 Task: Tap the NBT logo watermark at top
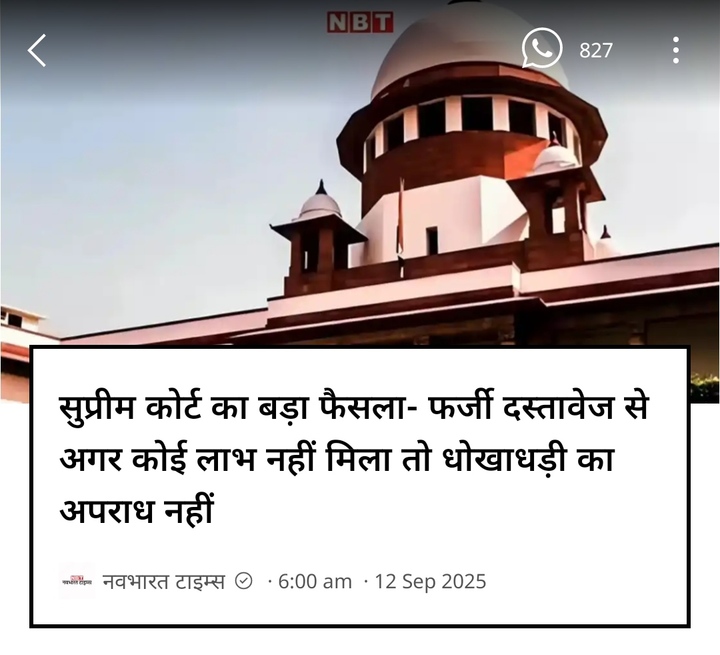(360, 23)
